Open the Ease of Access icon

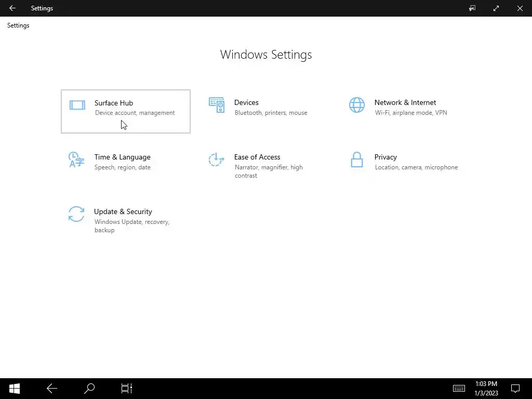tap(217, 159)
